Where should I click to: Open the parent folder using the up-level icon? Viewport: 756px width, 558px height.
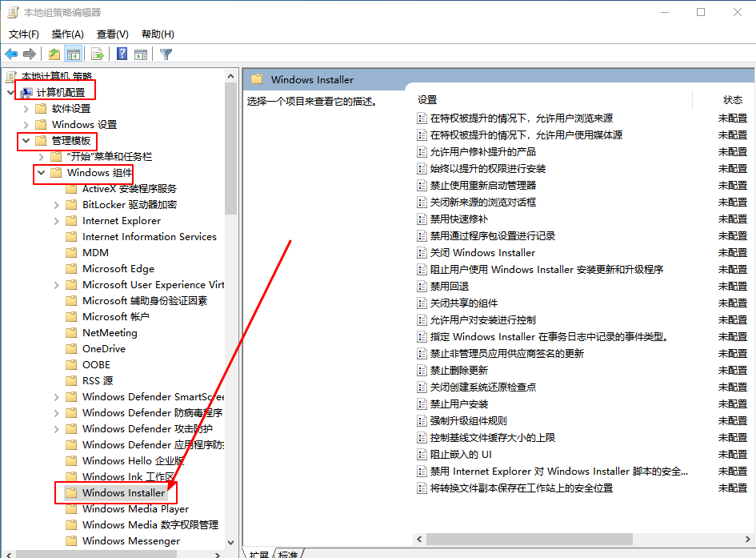[54, 54]
